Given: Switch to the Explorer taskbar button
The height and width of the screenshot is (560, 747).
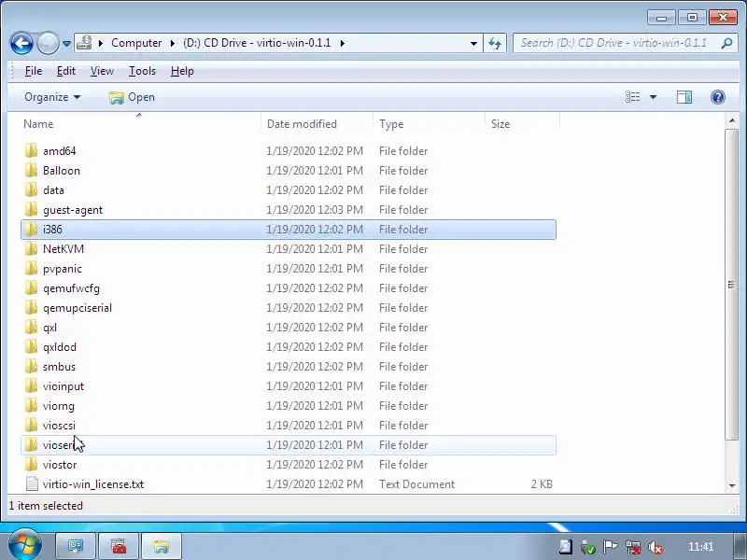Looking at the screenshot, I should pyautogui.click(x=162, y=546).
